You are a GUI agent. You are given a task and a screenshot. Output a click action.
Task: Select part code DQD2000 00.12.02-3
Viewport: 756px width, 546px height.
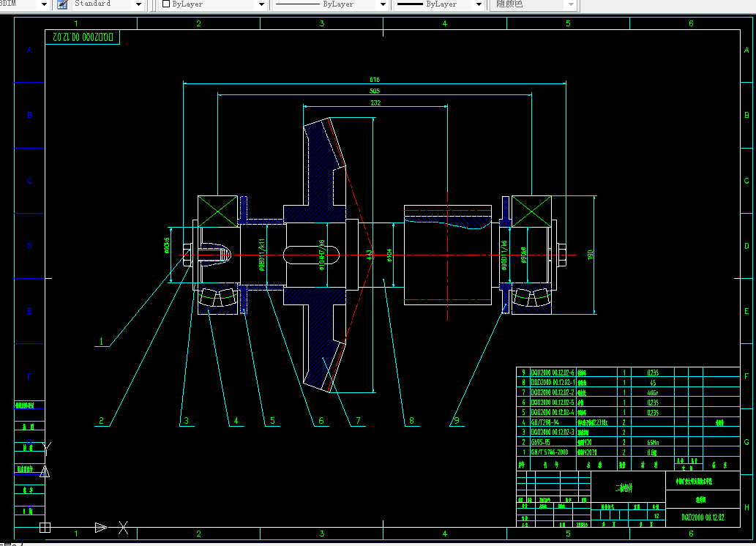[553, 432]
